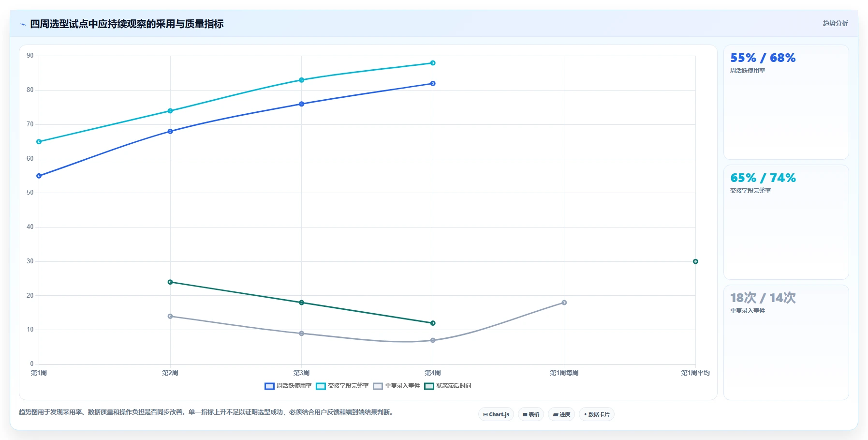This screenshot has width=868, height=440.
Task: Click the 周活跃使用率 point at 第1周
Action: [x=39, y=176]
